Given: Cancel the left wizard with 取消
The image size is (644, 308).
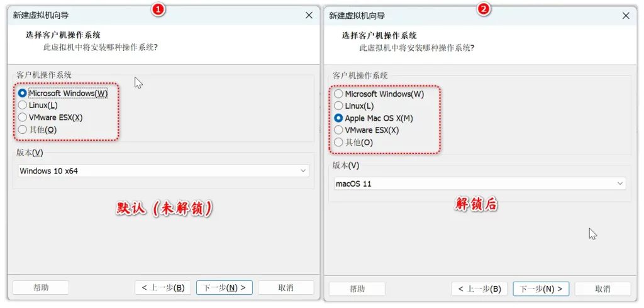Looking at the screenshot, I should pos(286,287).
